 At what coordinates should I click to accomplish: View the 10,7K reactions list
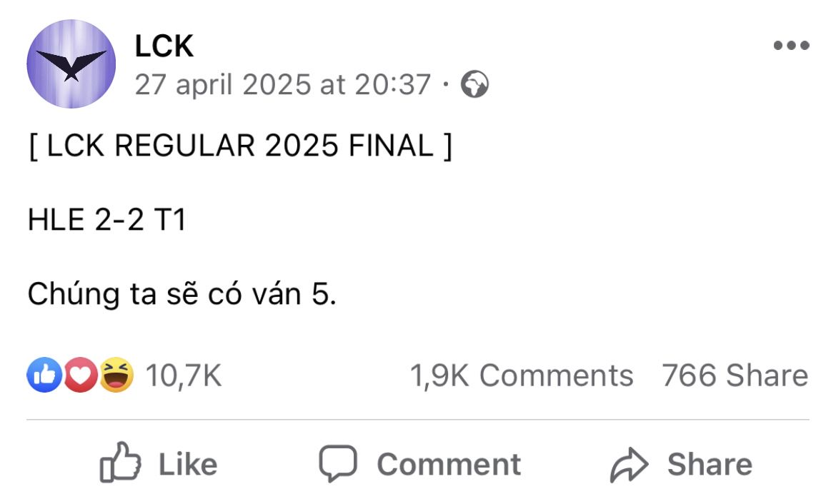(184, 376)
